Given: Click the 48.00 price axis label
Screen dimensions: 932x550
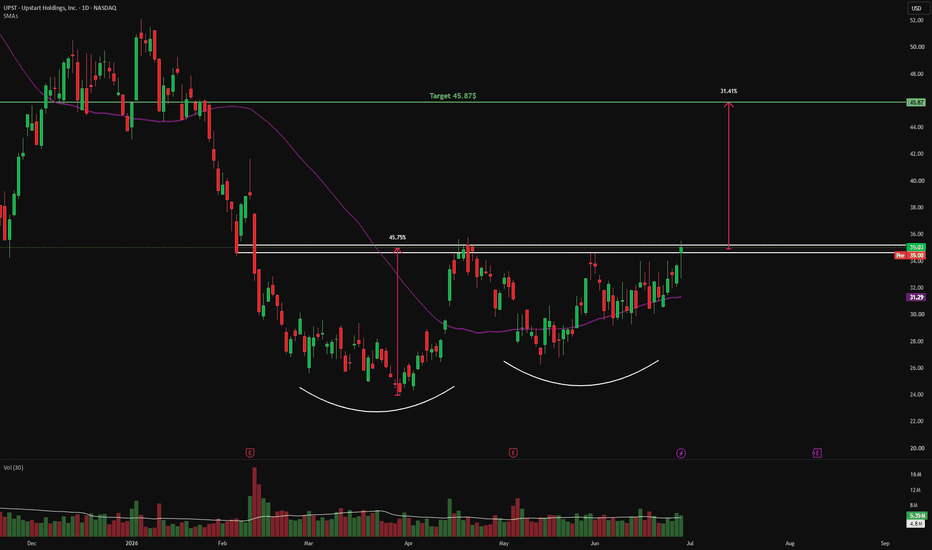Looking at the screenshot, I should pos(917,74).
